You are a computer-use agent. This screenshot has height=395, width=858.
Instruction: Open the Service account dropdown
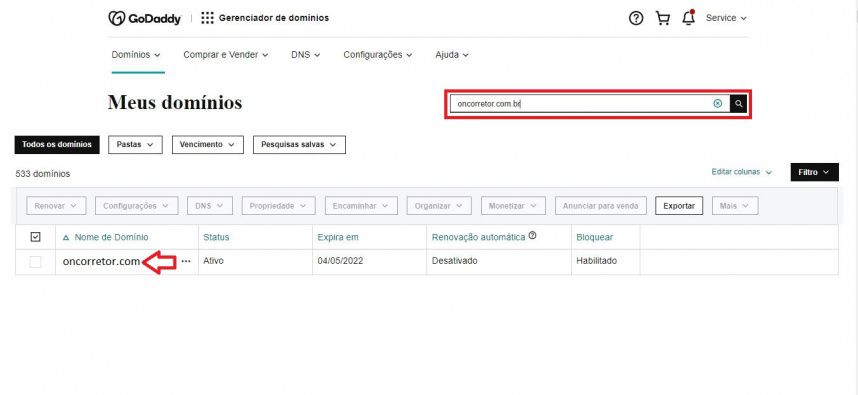pos(726,18)
